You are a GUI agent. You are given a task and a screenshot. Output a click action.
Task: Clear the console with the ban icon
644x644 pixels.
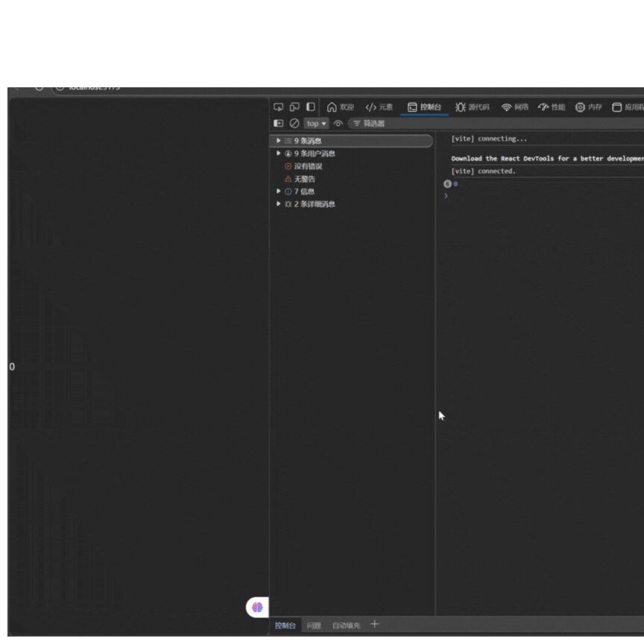[x=294, y=123]
